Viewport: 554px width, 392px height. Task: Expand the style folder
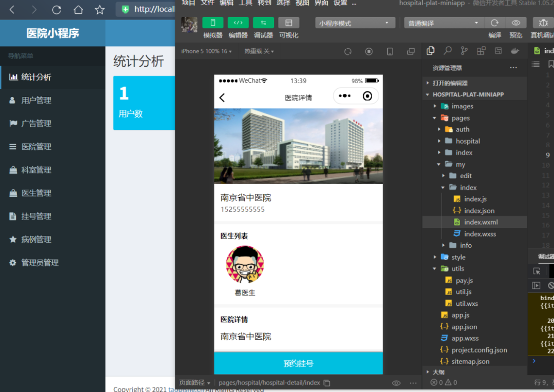pyautogui.click(x=475, y=257)
